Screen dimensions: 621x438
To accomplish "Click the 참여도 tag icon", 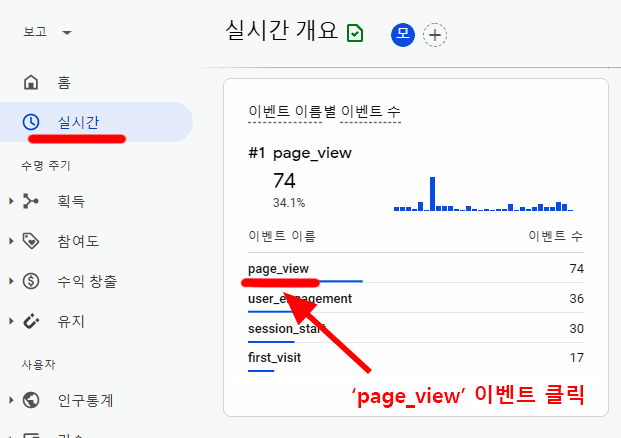I will (31, 241).
